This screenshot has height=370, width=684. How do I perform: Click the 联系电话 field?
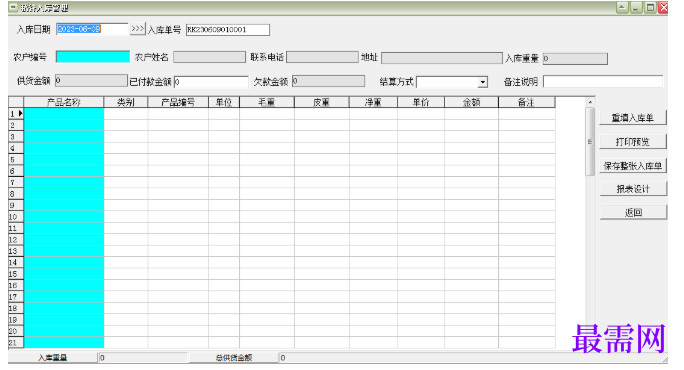pyautogui.click(x=322, y=57)
